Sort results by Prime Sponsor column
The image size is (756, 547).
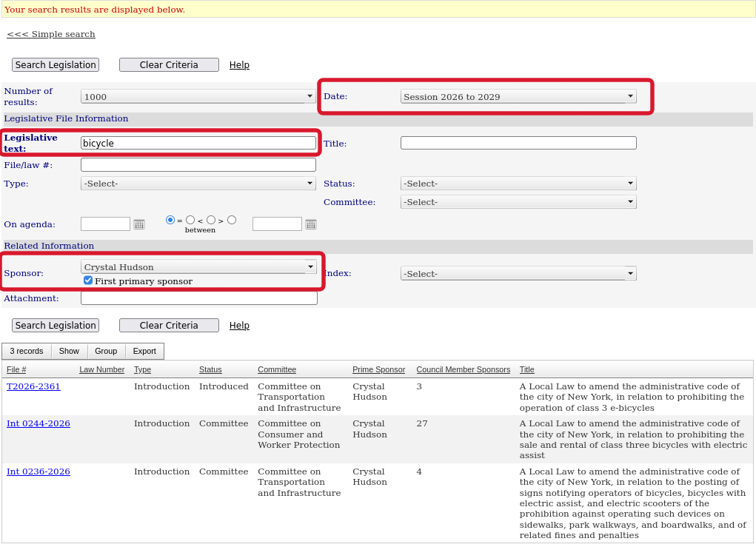[x=378, y=369]
